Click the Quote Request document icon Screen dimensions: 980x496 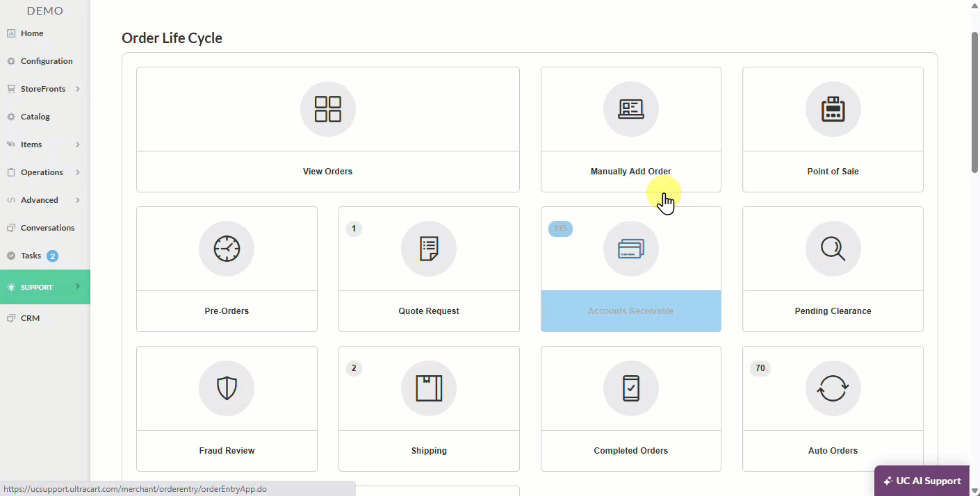429,249
